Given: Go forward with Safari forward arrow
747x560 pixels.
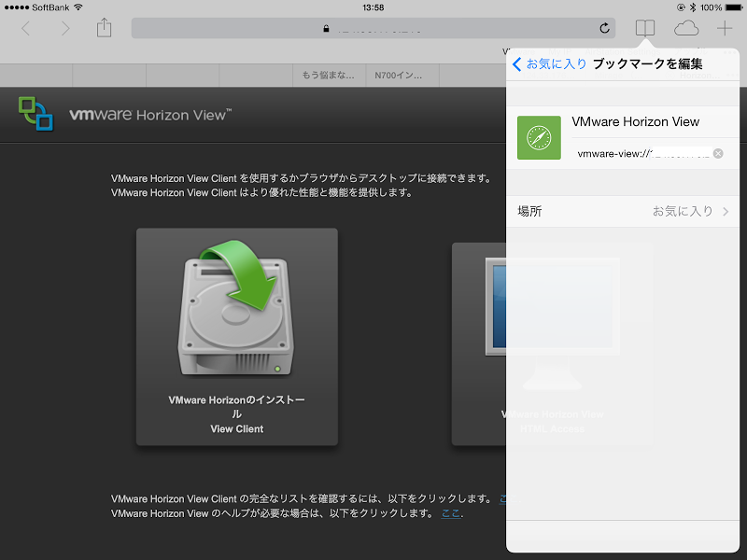Looking at the screenshot, I should (65, 29).
